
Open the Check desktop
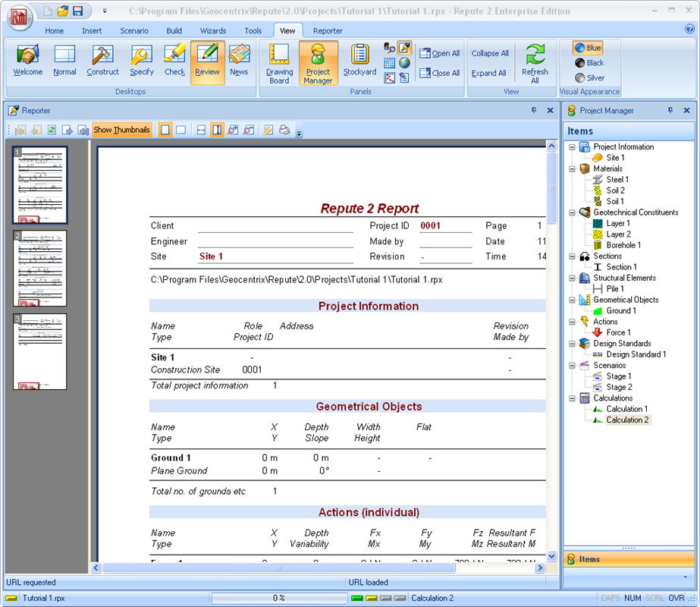point(174,61)
